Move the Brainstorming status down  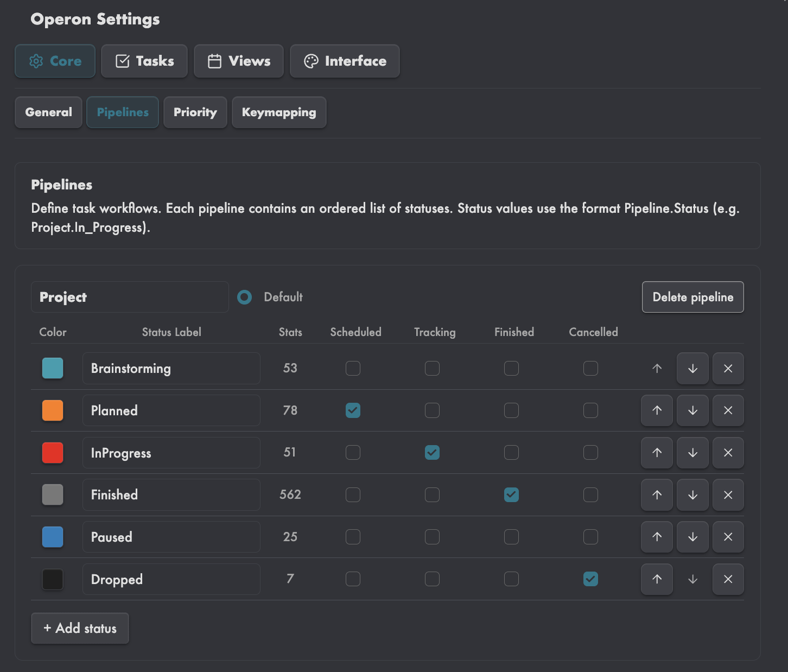tap(692, 369)
